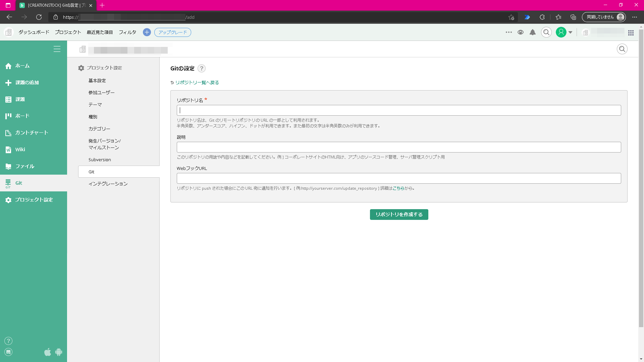Select the 課題の追加 plus icon
Screen dimensions: 644x362
coord(8,82)
